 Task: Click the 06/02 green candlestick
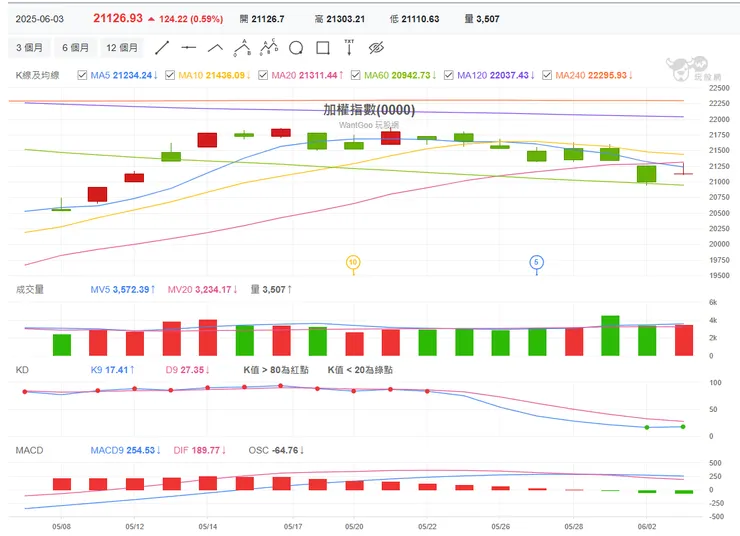tap(647, 174)
